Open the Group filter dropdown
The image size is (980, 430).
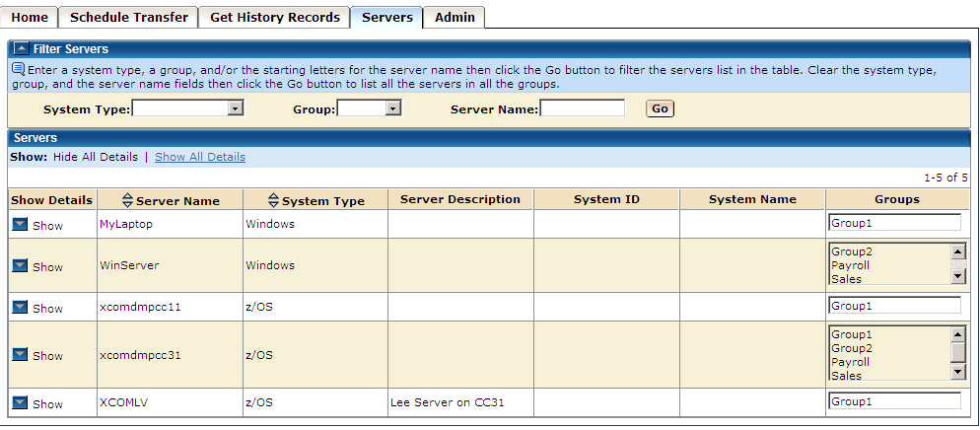tap(393, 108)
